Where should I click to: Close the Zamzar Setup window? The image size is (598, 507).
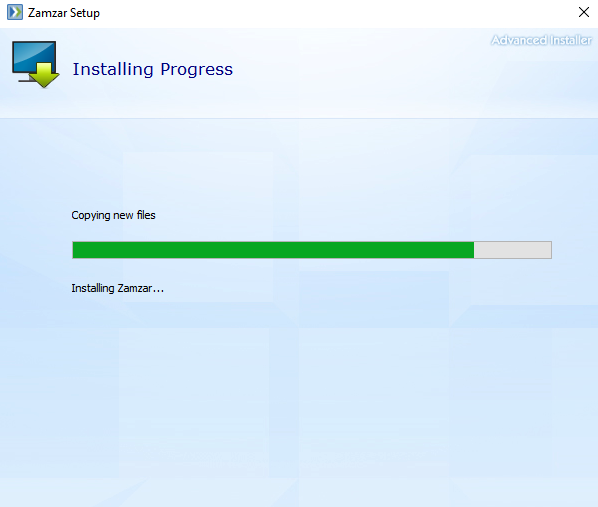(584, 12)
